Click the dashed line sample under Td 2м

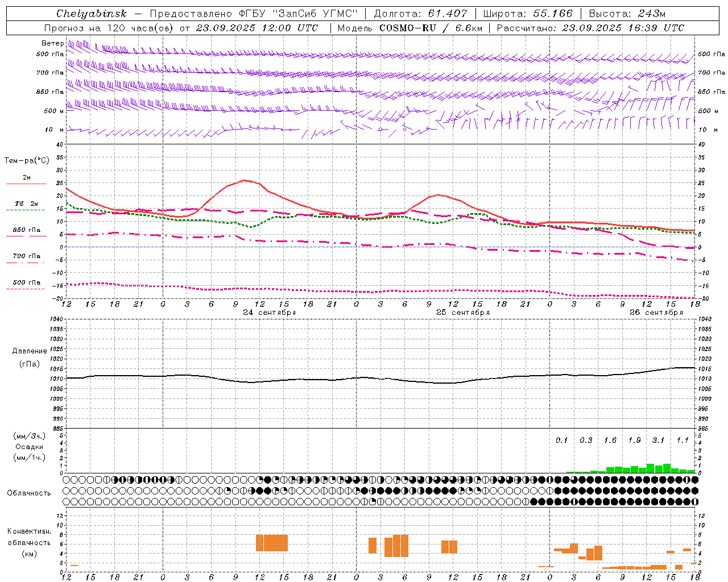(26, 210)
